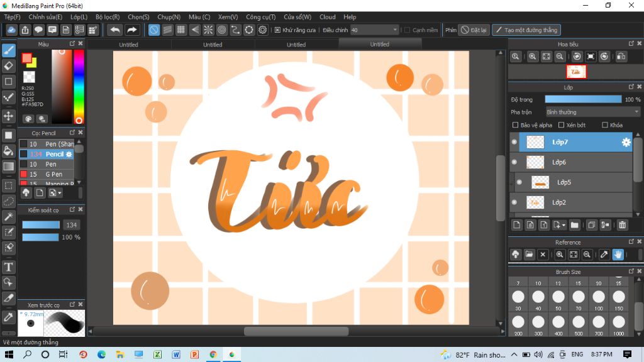
Task: Click the Undo arrow in toolbar
Action: point(116,30)
